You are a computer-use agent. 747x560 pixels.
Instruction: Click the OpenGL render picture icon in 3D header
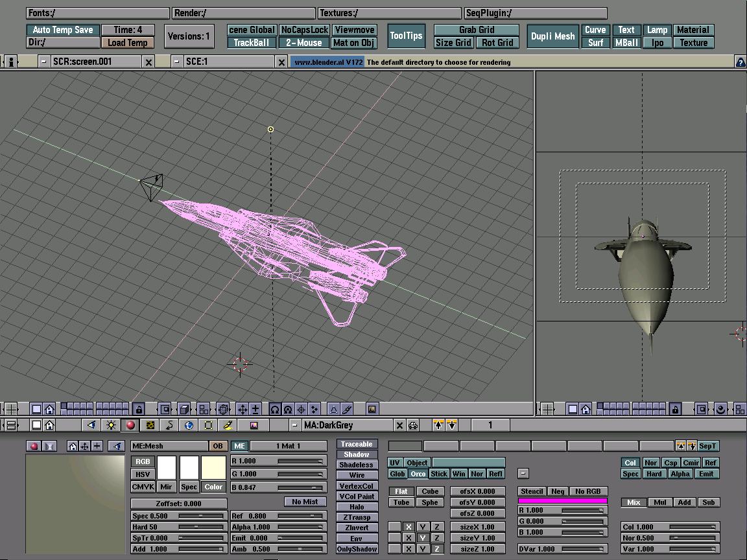click(x=372, y=408)
